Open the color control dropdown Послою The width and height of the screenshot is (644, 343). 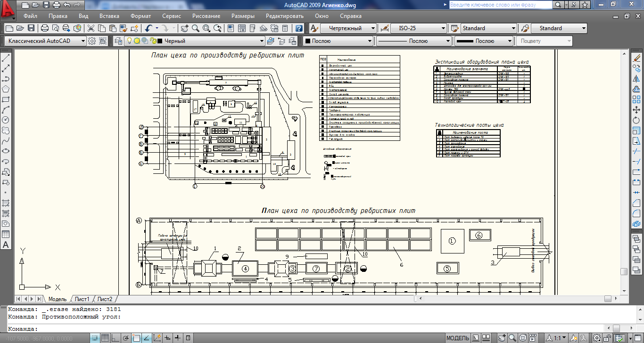(338, 41)
